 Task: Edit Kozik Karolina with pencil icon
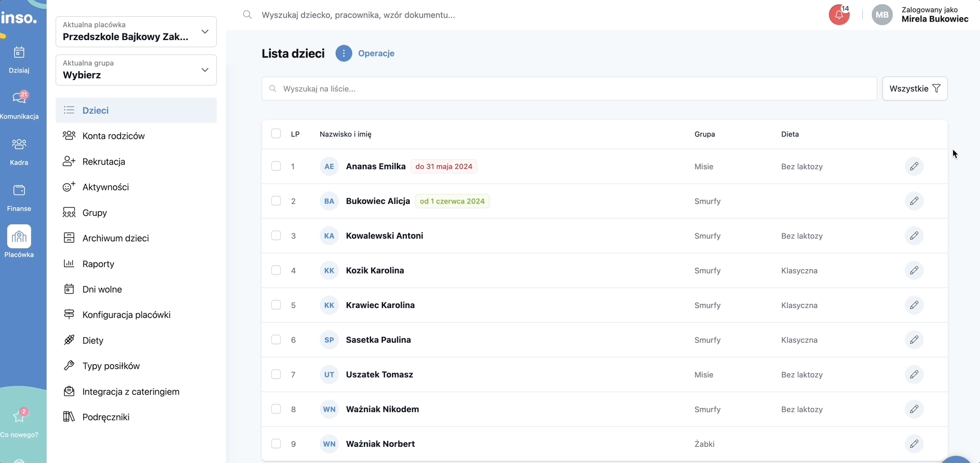click(914, 270)
